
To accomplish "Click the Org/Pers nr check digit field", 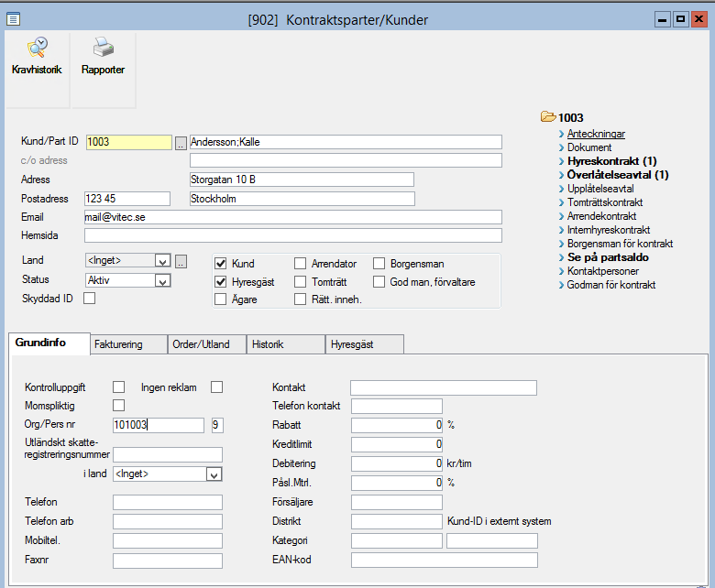I will point(217,425).
